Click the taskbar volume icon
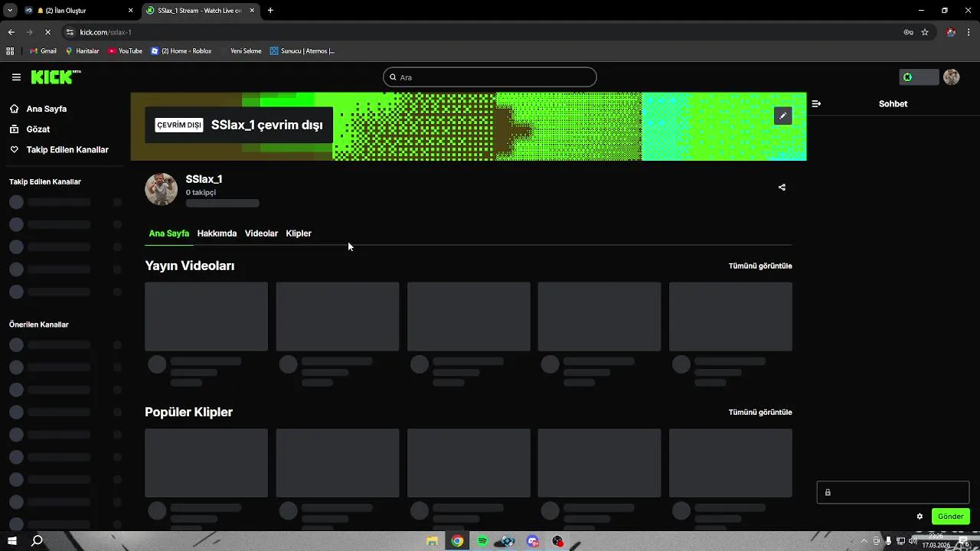 point(913,541)
